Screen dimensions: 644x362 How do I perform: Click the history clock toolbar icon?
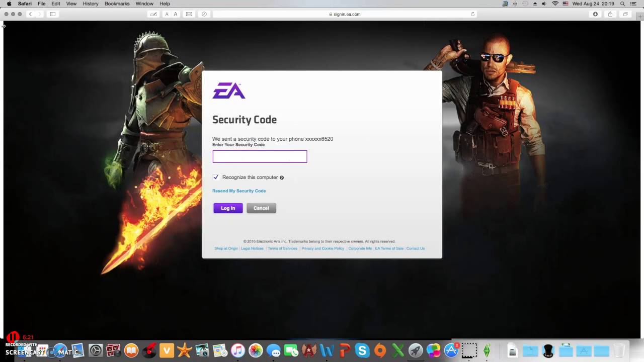(204, 14)
